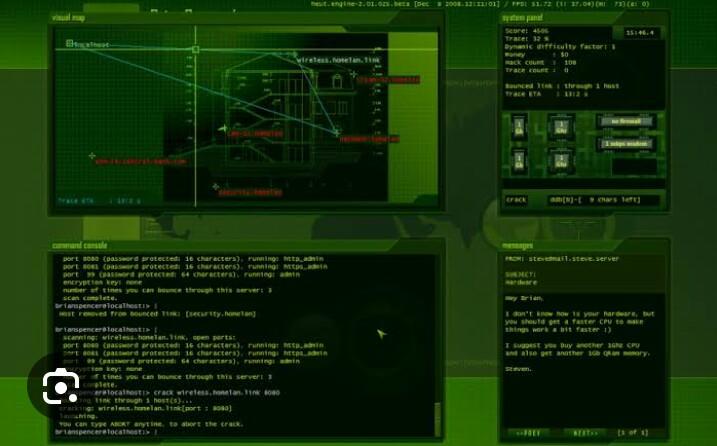Select the security.homelan host on the map
The image size is (717, 446).
coord(250,193)
